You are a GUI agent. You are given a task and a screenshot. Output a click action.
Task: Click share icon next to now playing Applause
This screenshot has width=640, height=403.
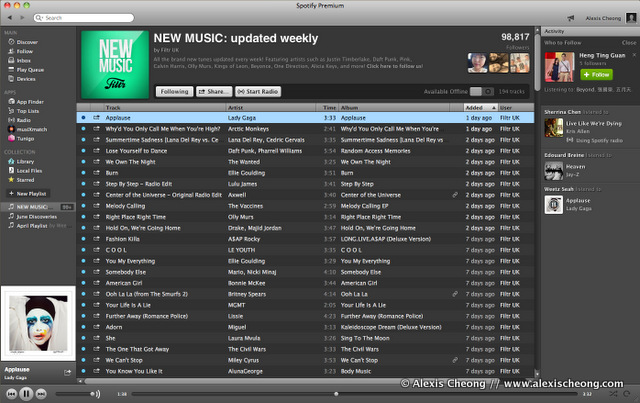pos(67,372)
